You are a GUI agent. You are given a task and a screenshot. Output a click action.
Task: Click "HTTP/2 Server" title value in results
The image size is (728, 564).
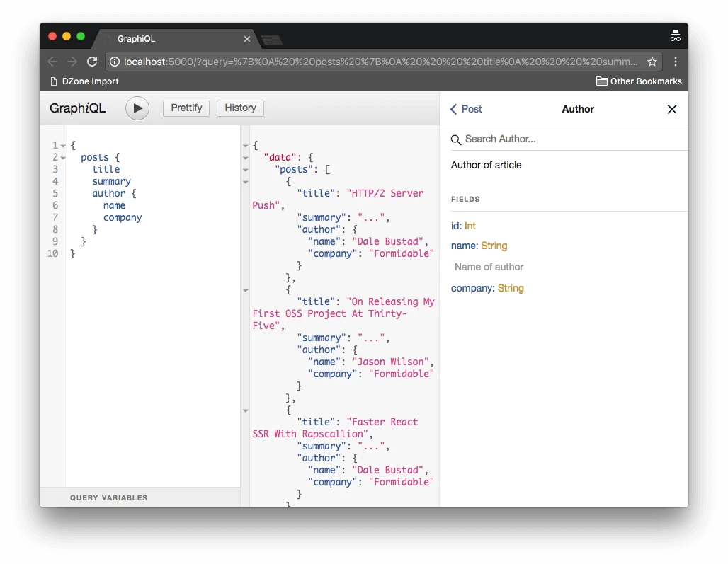coord(385,193)
